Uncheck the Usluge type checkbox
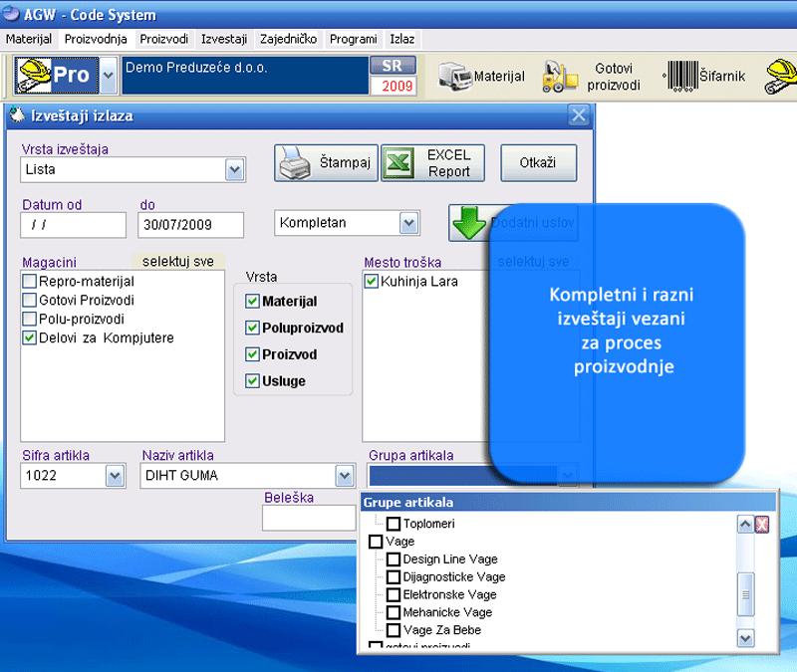This screenshot has height=672, width=797. pyautogui.click(x=252, y=380)
